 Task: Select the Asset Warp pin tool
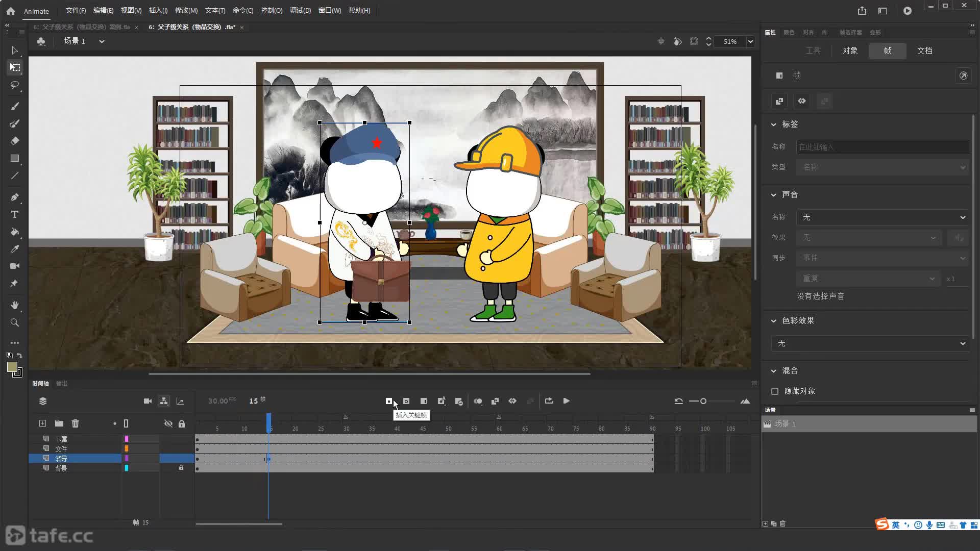14,283
